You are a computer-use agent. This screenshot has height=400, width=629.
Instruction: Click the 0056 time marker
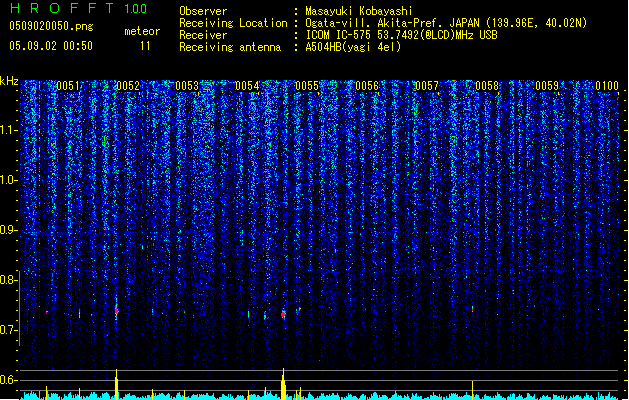367,86
